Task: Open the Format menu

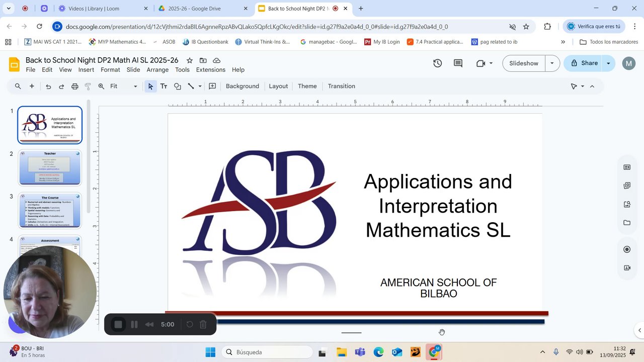Action: (110, 70)
